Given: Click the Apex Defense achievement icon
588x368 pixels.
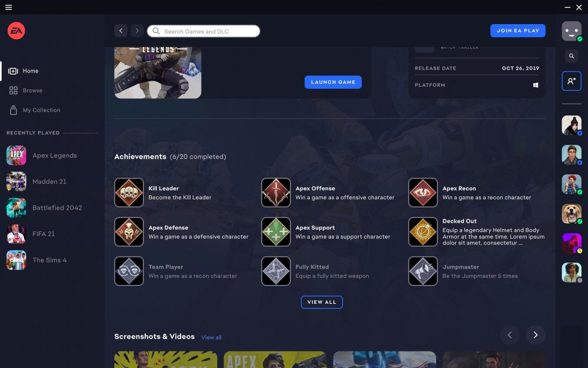Looking at the screenshot, I should pos(129,231).
